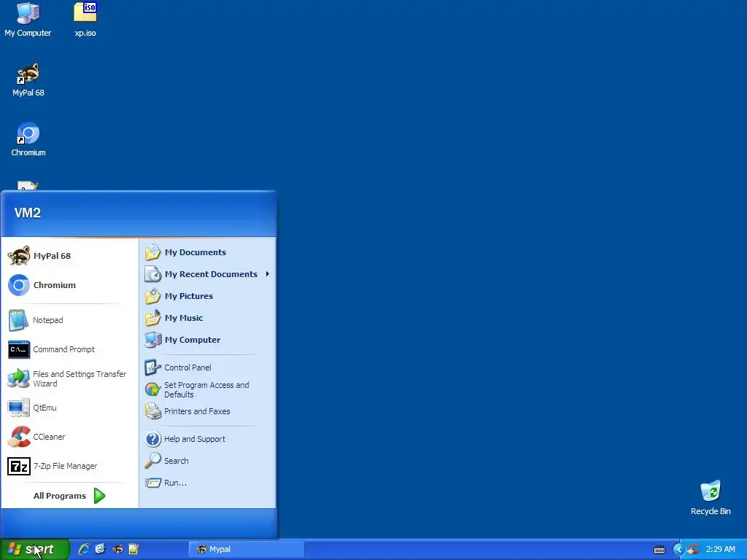Launch Internet Explorer from Quick Launch
Image resolution: width=747 pixels, height=560 pixels.
coord(84,549)
